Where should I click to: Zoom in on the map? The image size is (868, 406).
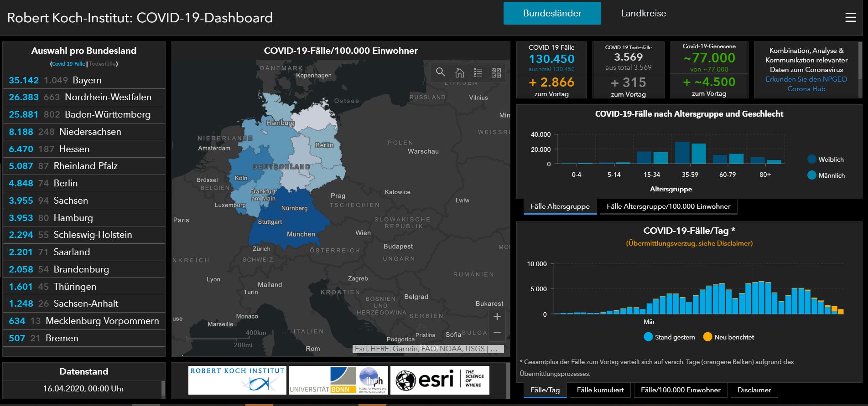coord(497,317)
